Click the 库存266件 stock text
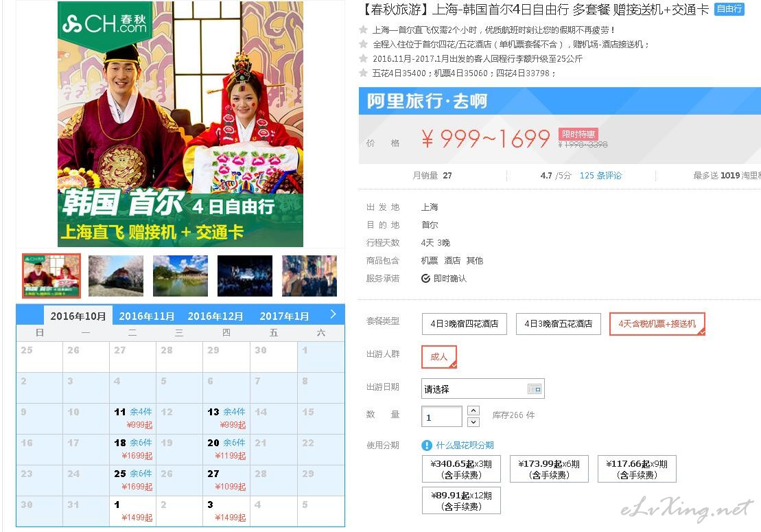This screenshot has height=532, width=761. pyautogui.click(x=513, y=415)
